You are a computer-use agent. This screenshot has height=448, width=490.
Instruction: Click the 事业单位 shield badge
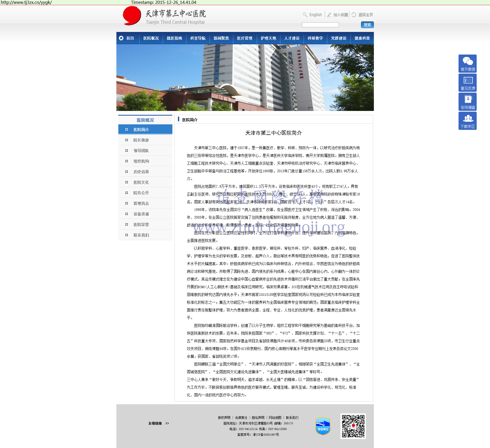[323, 426]
